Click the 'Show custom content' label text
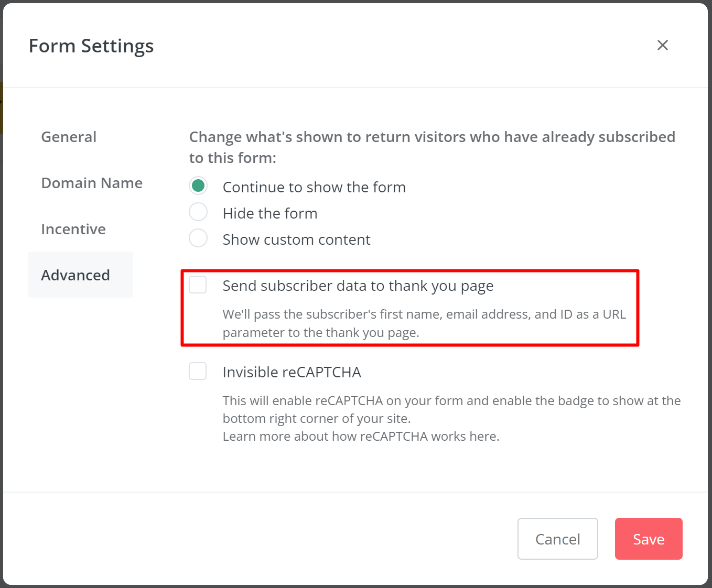The image size is (712, 588). [296, 239]
